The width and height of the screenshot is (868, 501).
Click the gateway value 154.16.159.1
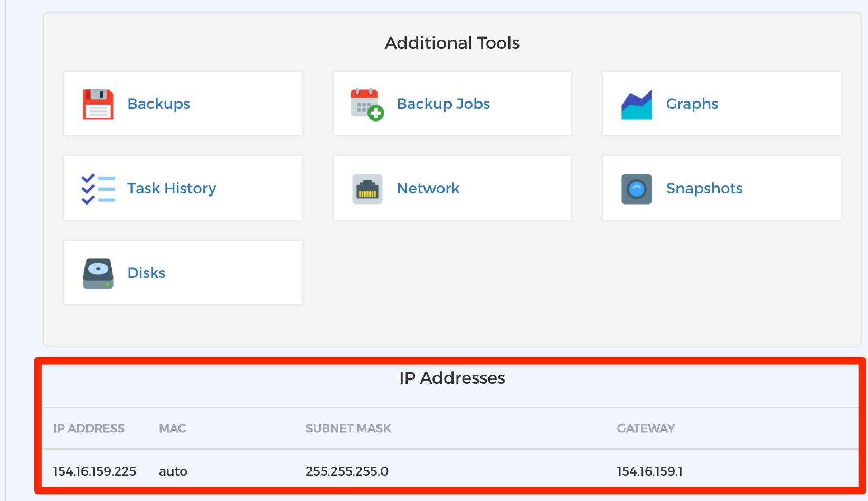click(649, 471)
